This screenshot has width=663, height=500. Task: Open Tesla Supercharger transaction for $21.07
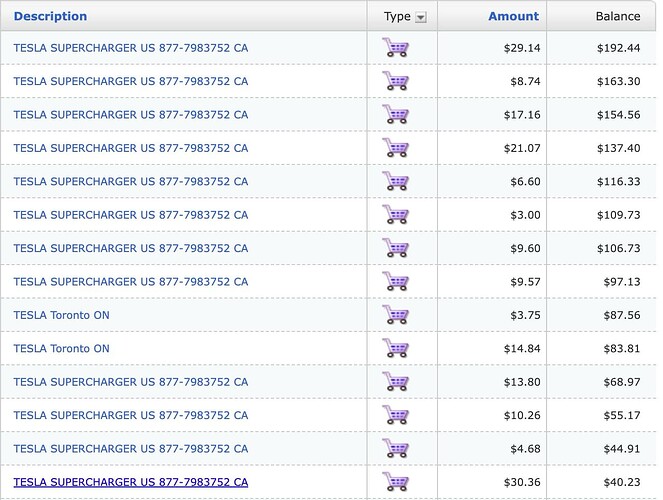point(131,148)
